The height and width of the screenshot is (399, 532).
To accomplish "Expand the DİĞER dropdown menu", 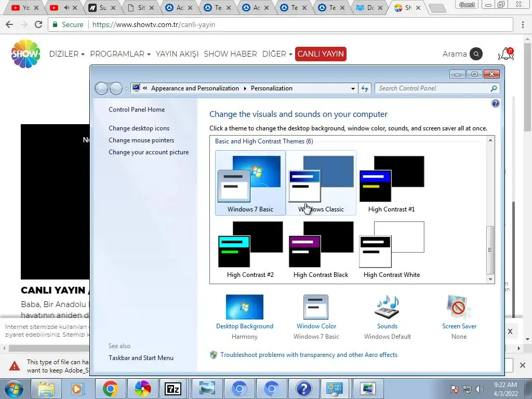I will [x=277, y=54].
